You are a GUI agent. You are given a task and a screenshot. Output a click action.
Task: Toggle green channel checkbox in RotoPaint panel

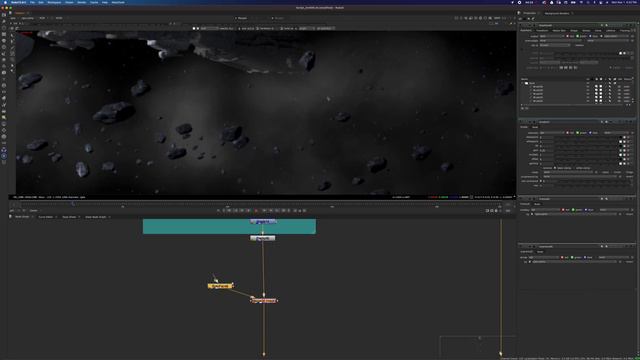(578, 36)
